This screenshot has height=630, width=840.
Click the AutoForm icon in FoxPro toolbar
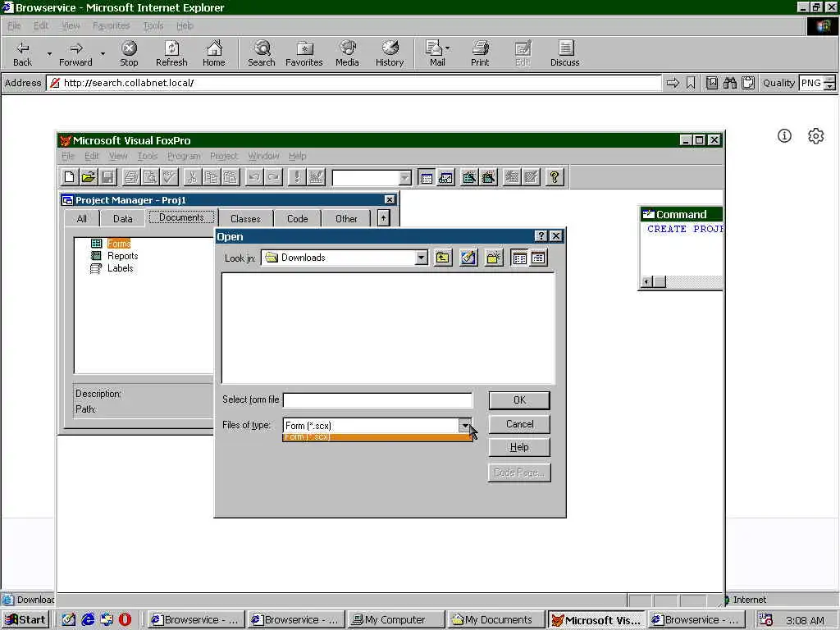512,177
